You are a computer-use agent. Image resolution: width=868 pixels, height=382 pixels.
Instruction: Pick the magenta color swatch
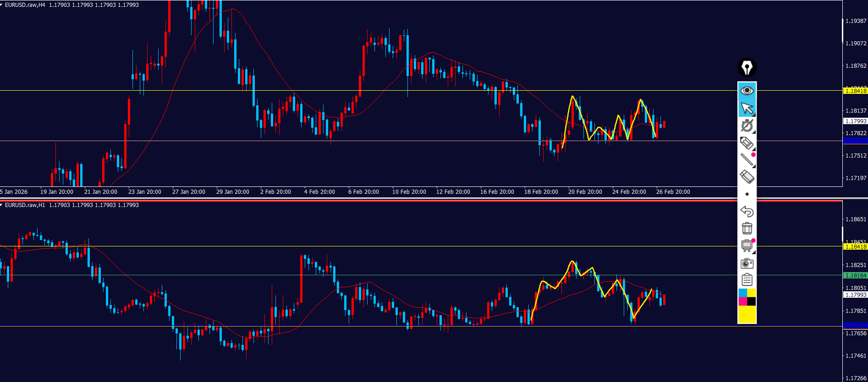(x=742, y=301)
